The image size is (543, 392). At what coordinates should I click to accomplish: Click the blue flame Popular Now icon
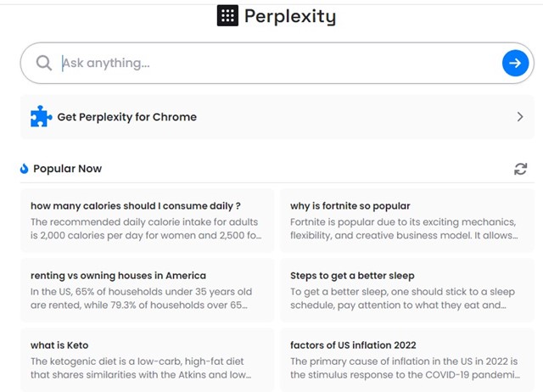pyautogui.click(x=24, y=169)
